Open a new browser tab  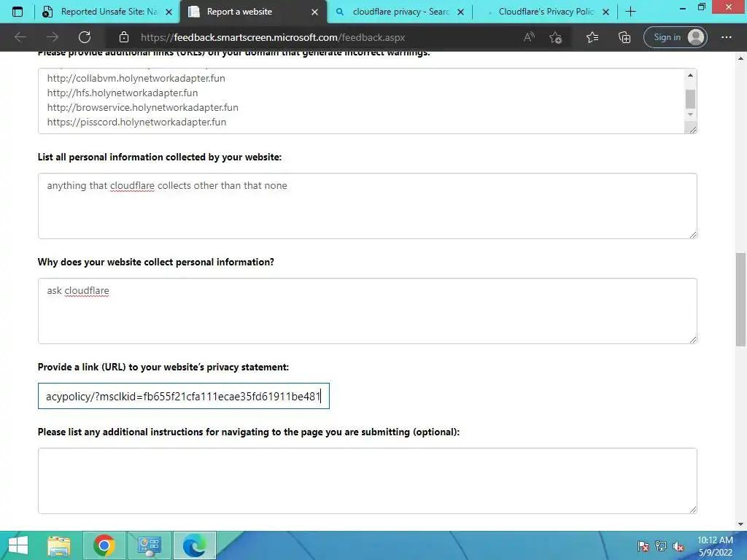630,12
